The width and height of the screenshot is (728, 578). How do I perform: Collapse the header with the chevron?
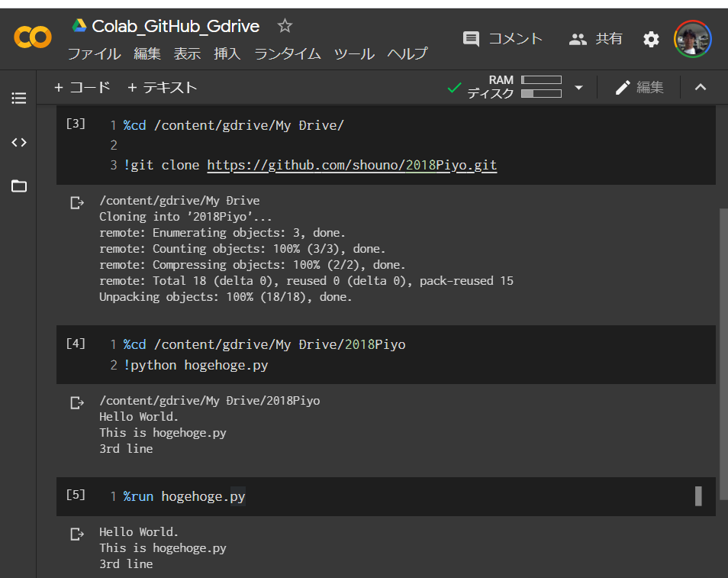700,87
